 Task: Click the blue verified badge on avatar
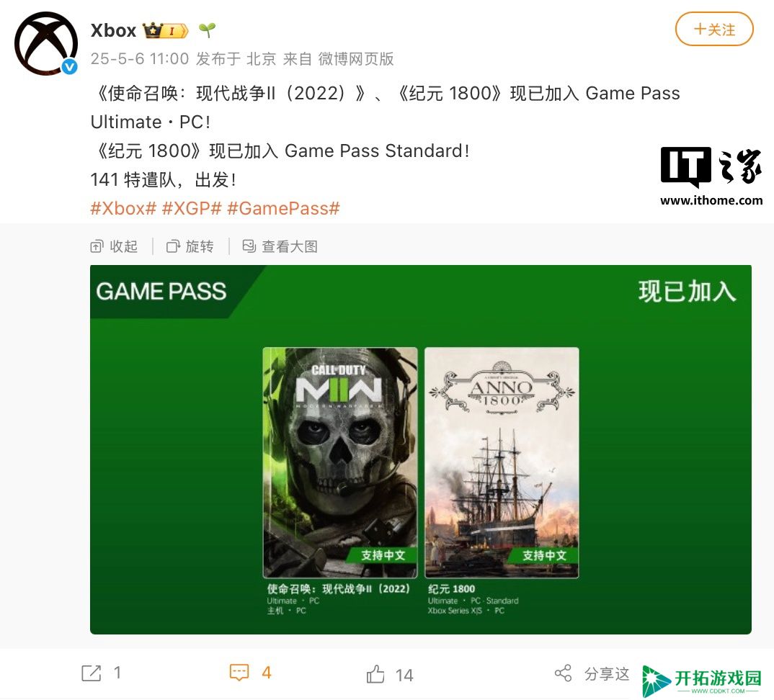[x=70, y=66]
